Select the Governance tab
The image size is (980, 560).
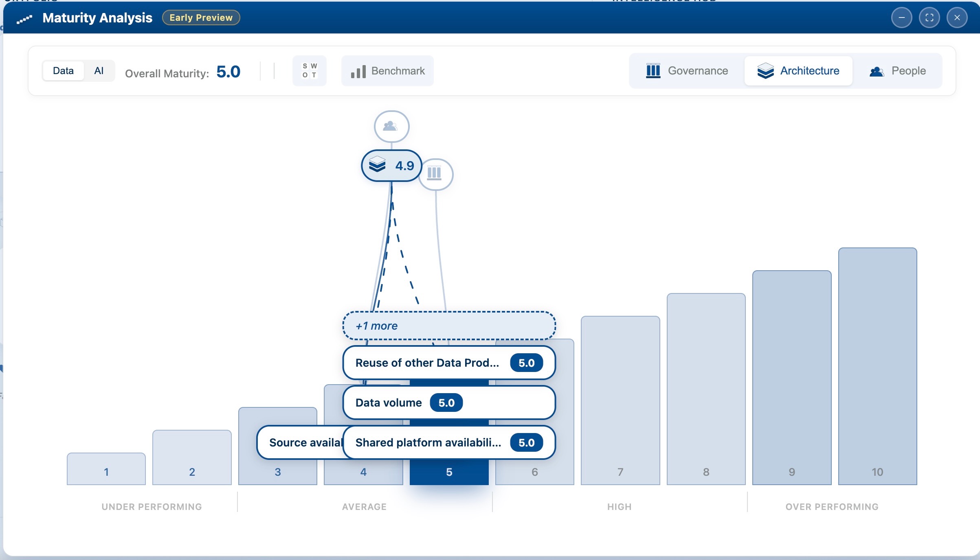(687, 71)
